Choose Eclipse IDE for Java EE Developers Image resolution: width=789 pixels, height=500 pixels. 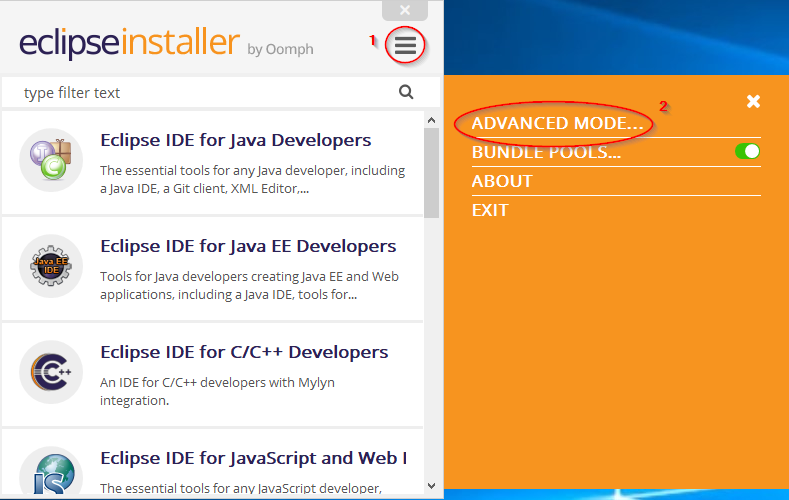click(248, 246)
